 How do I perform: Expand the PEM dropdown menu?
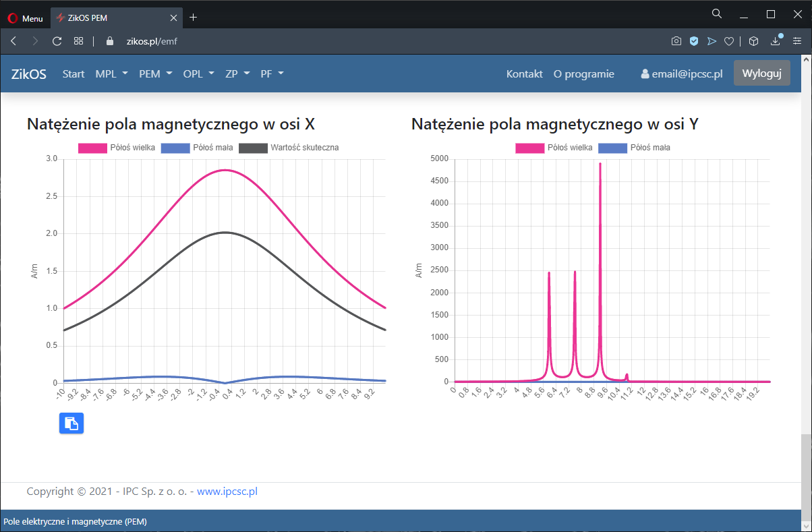pos(155,74)
